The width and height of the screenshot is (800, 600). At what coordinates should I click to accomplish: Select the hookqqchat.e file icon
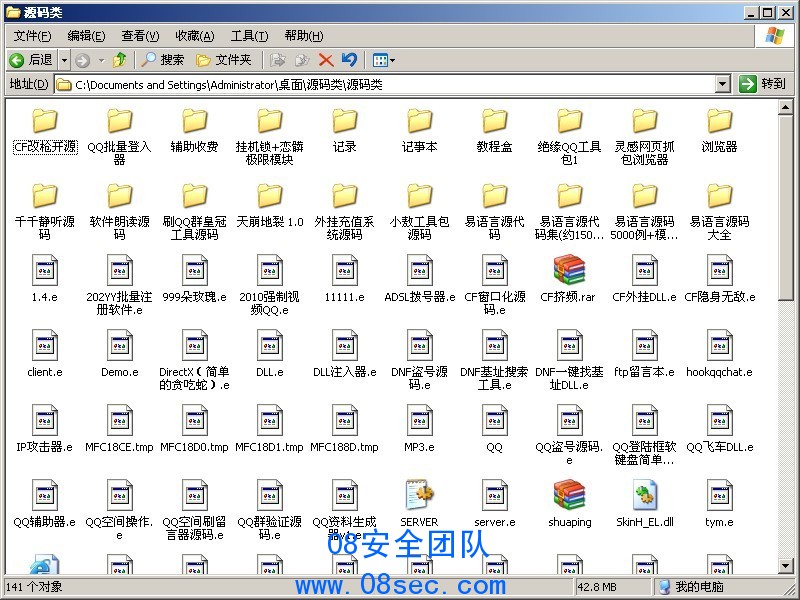point(719,345)
